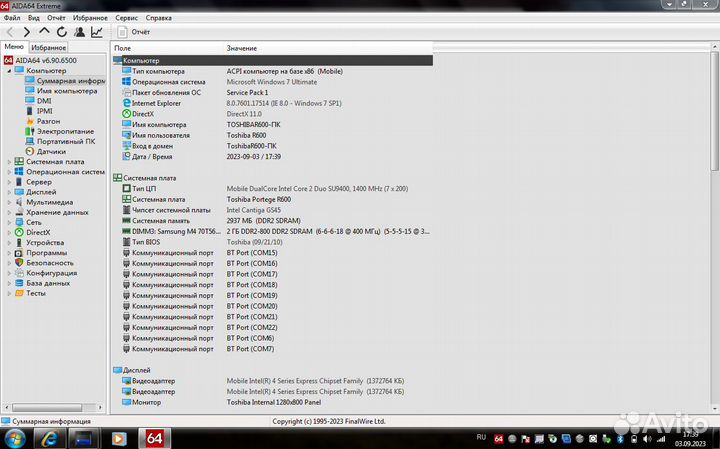Image resolution: width=720 pixels, height=449 pixels.
Task: Click the Тесты tree icon
Action: point(19,293)
